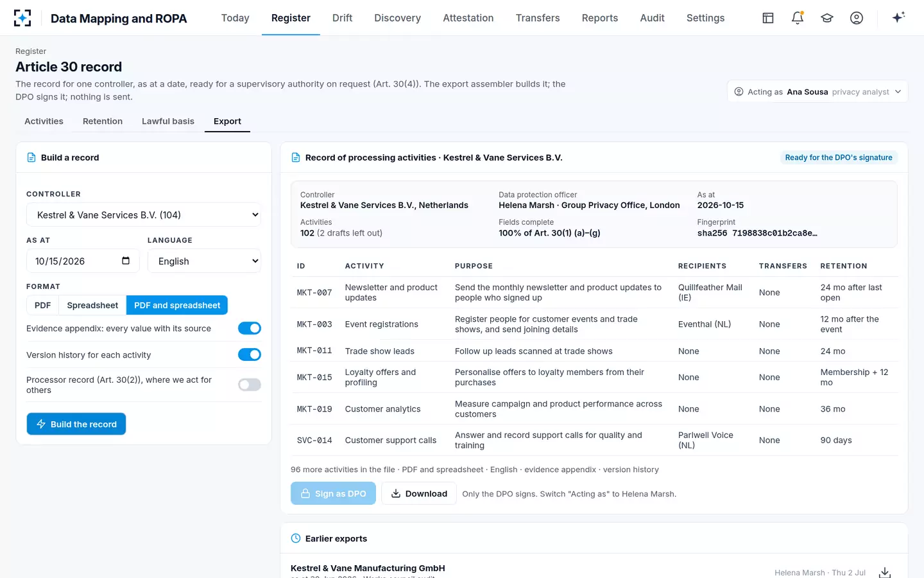
Task: Click the Sign as DPO button
Action: coord(333,493)
